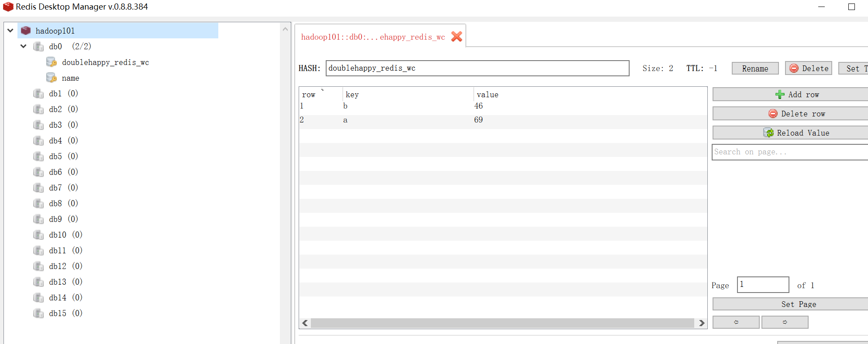
Task: Click the db1 database icon
Action: tap(38, 93)
